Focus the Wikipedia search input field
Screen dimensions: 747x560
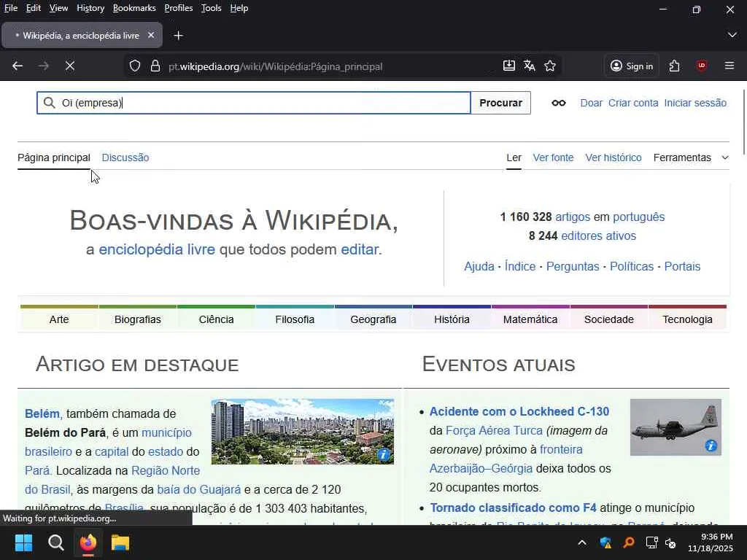(254, 103)
